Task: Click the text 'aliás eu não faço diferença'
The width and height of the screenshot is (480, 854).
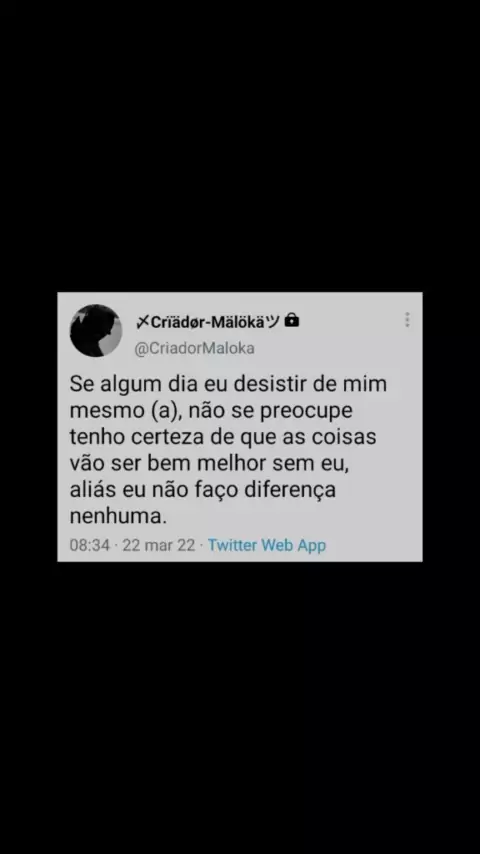Action: (x=203, y=490)
